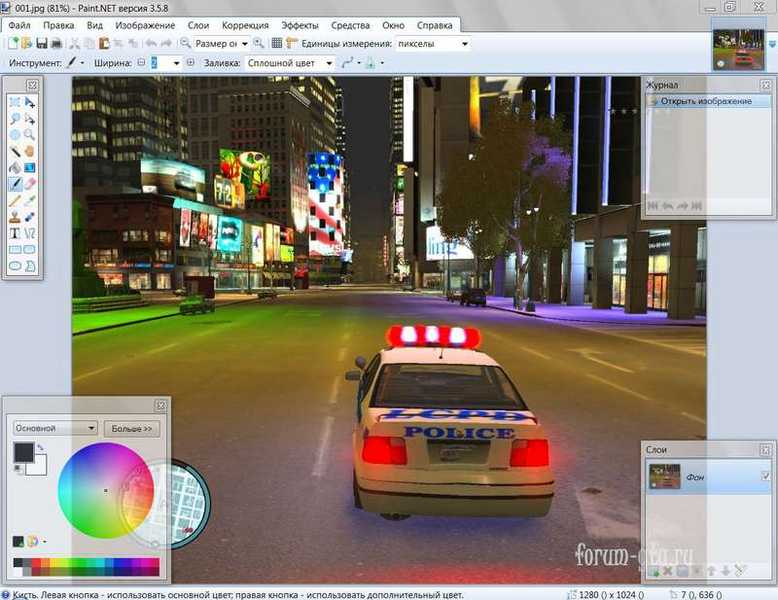Click the Save toolbar icon
The width and height of the screenshot is (778, 600).
pyautogui.click(x=42, y=44)
